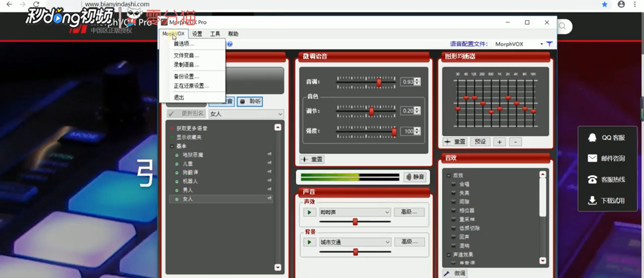Open the equalizer 预设 presets
Viewport: 644px width, 278px height.
[480, 142]
